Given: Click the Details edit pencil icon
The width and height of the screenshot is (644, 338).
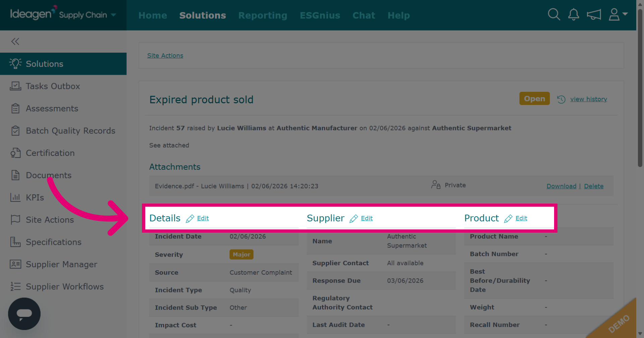Looking at the screenshot, I should point(190,219).
